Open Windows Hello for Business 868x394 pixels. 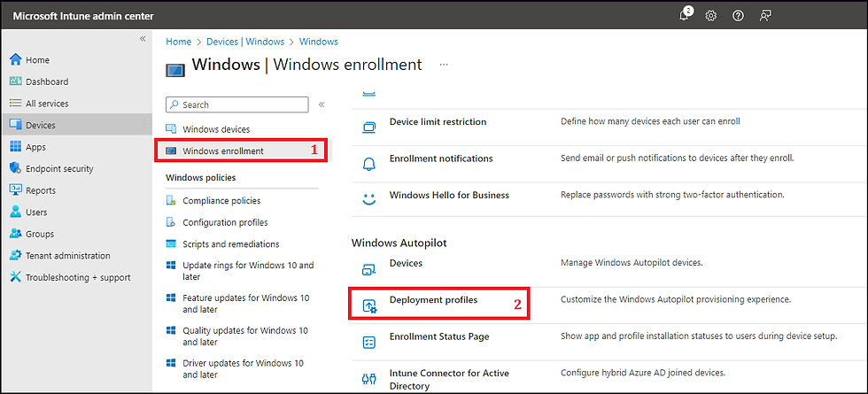tap(450, 195)
